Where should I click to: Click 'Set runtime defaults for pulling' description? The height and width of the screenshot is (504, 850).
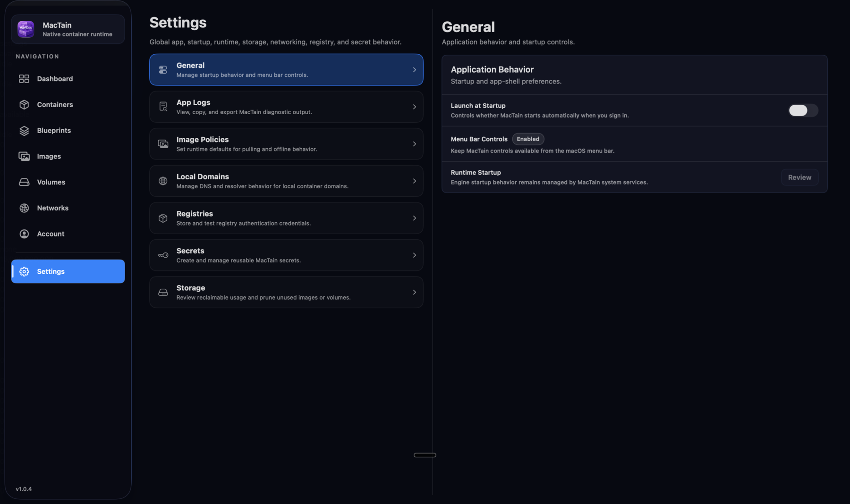pyautogui.click(x=246, y=149)
